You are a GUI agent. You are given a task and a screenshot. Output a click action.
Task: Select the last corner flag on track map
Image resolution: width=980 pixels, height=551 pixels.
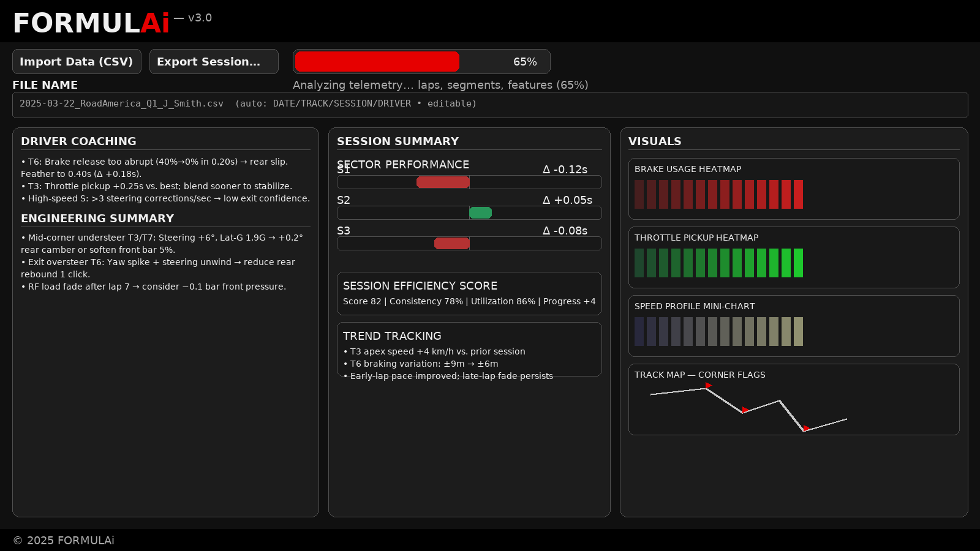806,428
